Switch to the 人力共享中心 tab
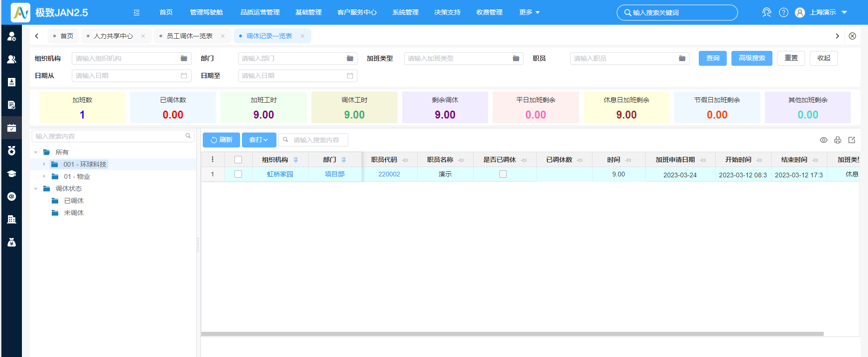This screenshot has width=868, height=357. [113, 36]
